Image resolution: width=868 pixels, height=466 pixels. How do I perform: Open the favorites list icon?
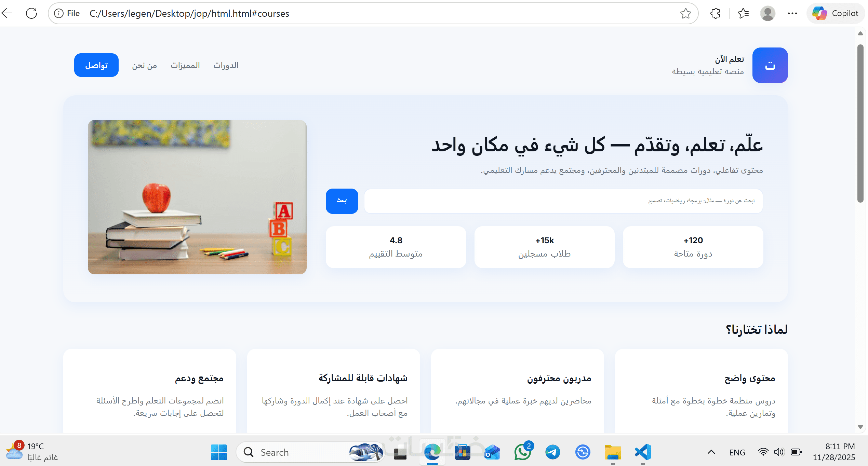coord(743,13)
